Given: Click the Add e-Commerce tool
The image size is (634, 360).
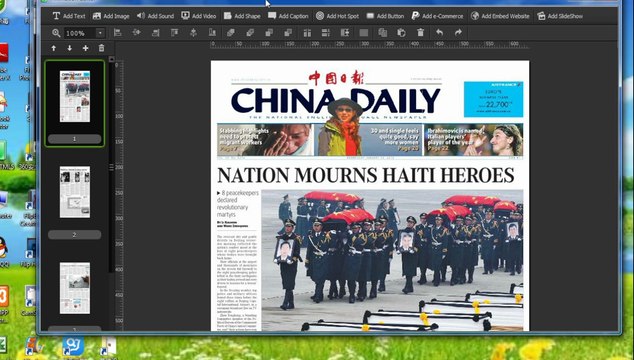Looking at the screenshot, I should [x=437, y=16].
